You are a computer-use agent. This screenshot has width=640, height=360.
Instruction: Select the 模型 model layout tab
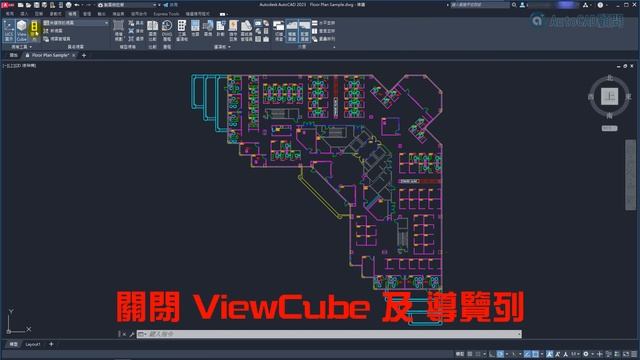click(x=13, y=344)
